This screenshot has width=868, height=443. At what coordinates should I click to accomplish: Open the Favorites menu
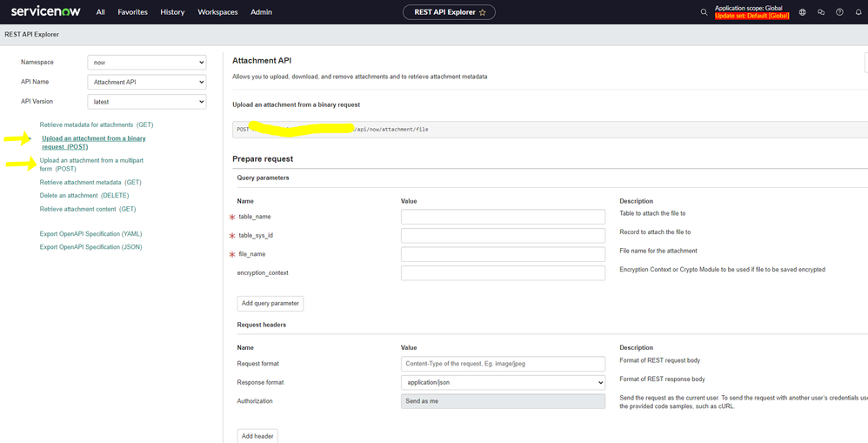[133, 12]
